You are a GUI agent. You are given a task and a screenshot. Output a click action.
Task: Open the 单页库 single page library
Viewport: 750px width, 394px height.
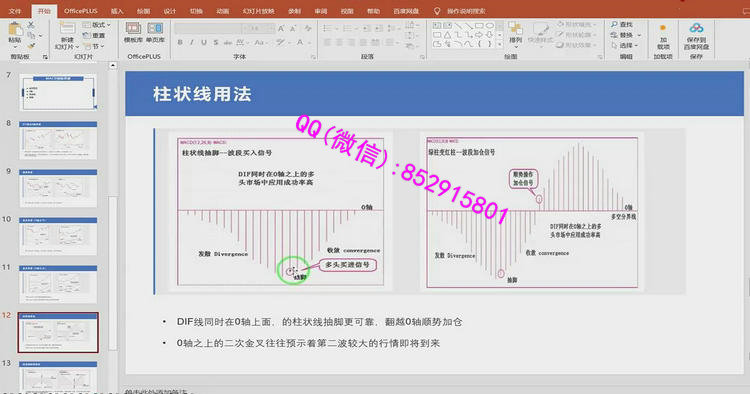155,33
